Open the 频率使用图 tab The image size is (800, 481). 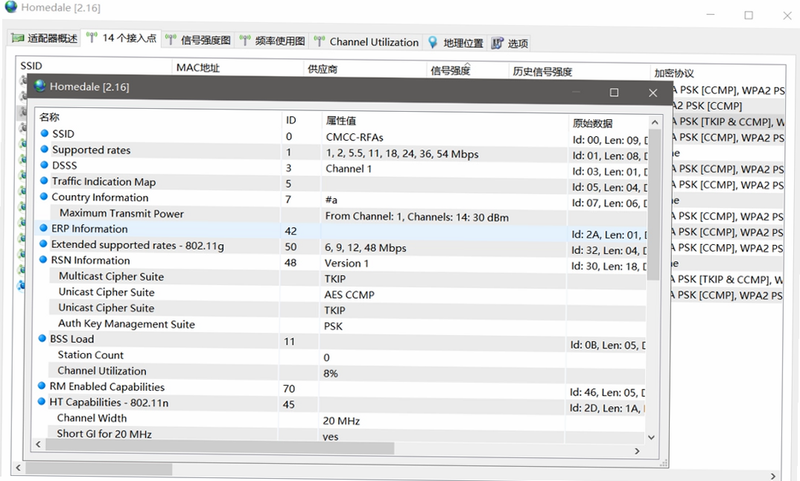(x=272, y=41)
